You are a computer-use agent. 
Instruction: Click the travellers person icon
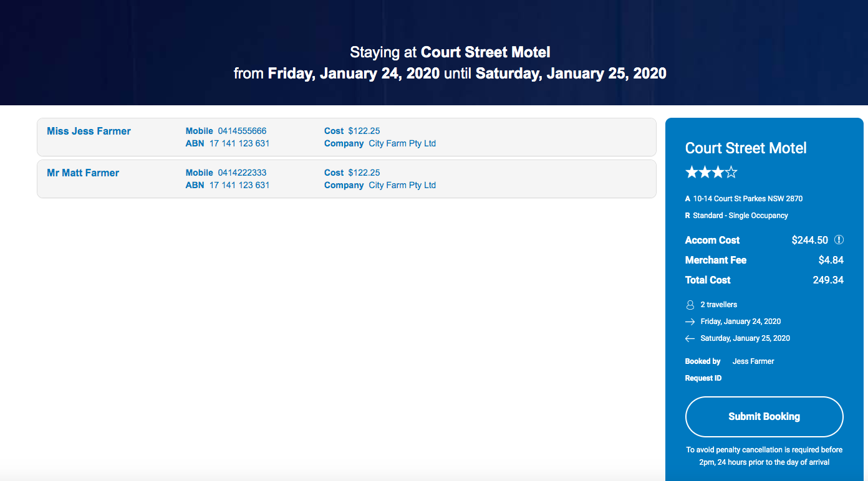pyautogui.click(x=690, y=305)
